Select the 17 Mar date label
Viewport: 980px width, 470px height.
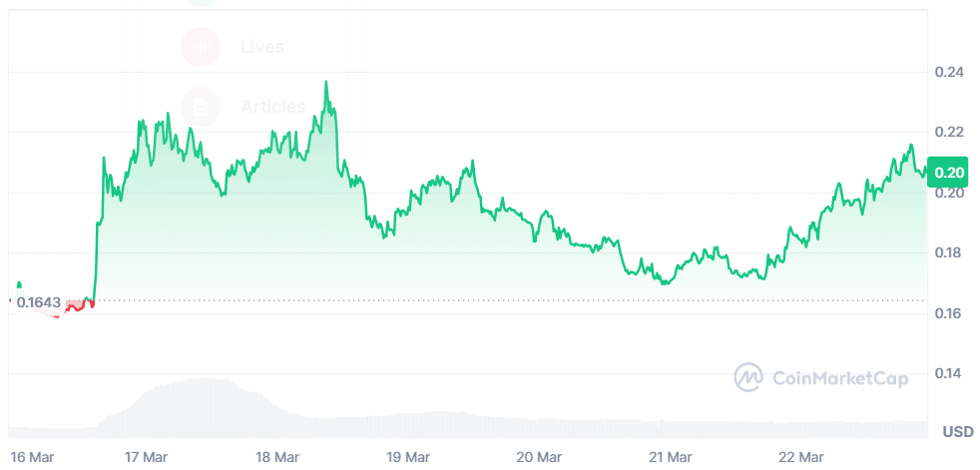pos(146,457)
